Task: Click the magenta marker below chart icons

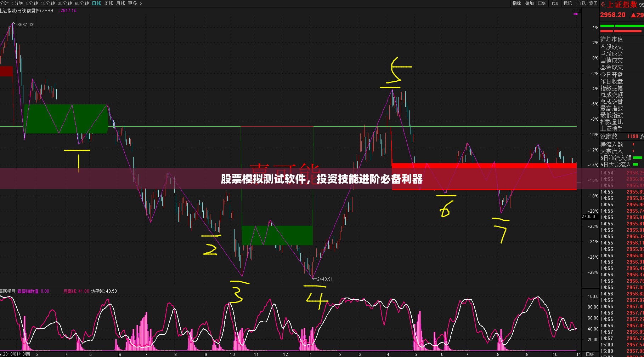Action: pos(576,14)
